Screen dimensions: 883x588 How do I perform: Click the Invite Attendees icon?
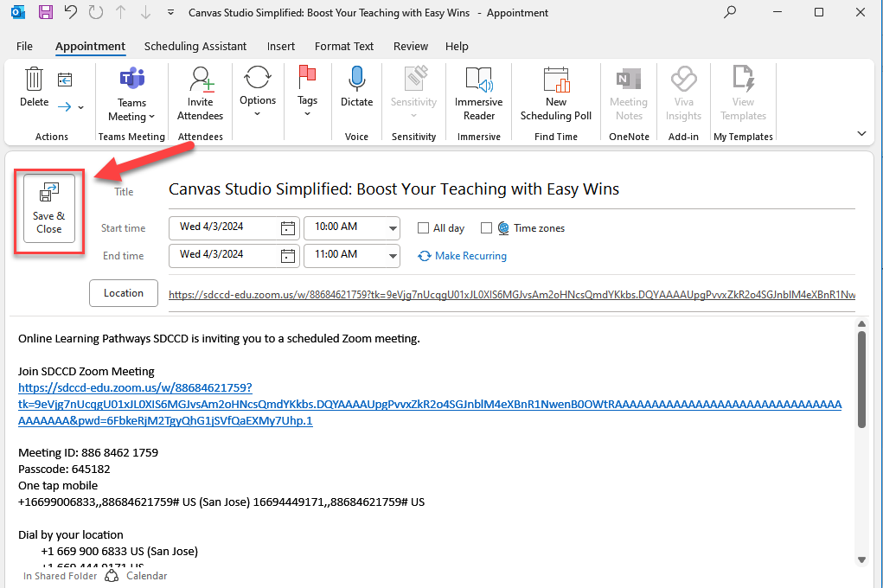tap(201, 80)
